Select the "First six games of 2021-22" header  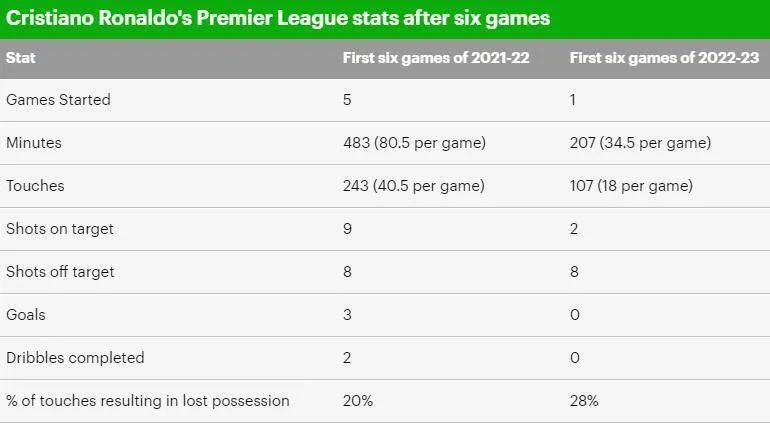[435, 58]
